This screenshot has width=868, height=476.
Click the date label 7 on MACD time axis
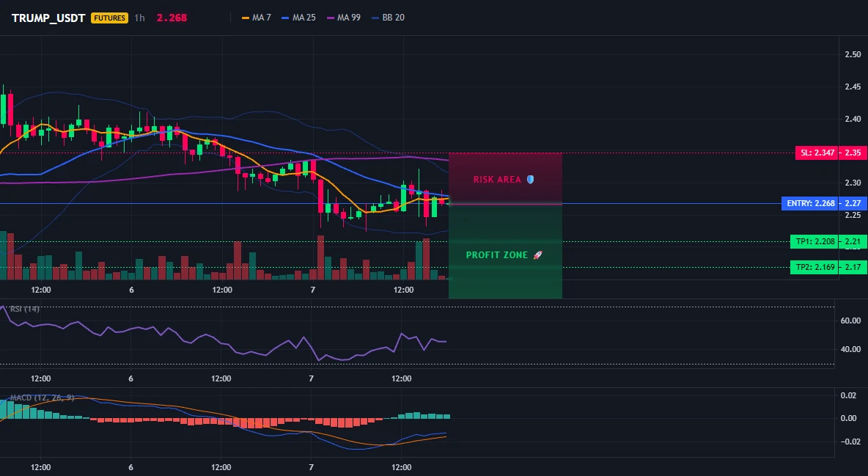click(311, 467)
